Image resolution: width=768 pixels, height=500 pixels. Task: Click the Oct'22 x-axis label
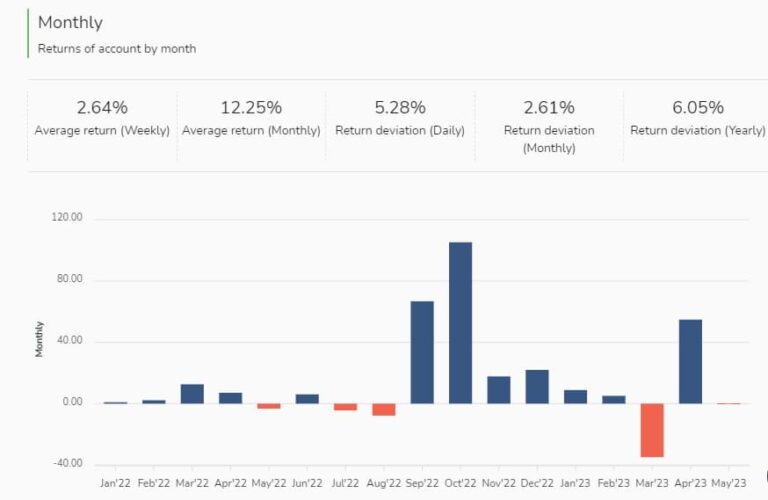pyautogui.click(x=460, y=483)
